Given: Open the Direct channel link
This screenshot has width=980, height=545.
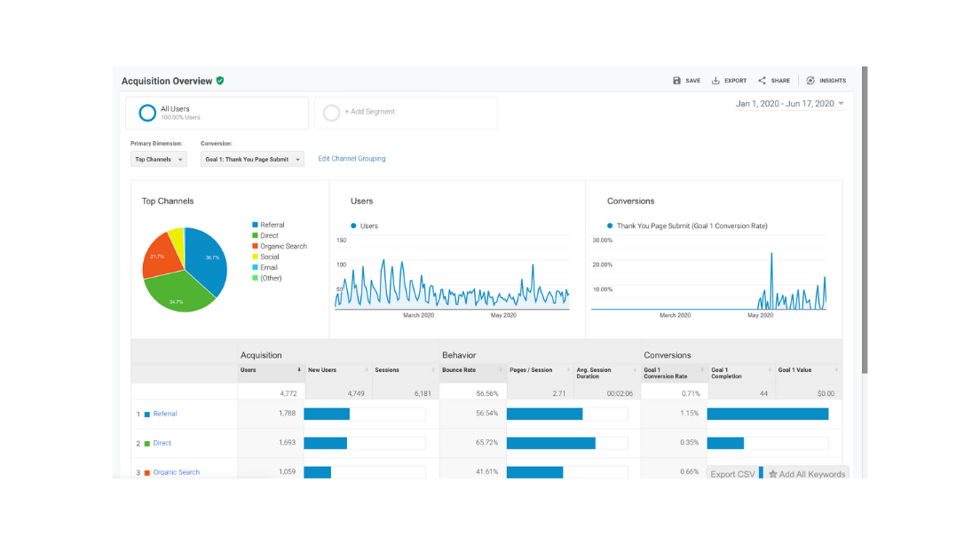Looking at the screenshot, I should click(x=162, y=443).
